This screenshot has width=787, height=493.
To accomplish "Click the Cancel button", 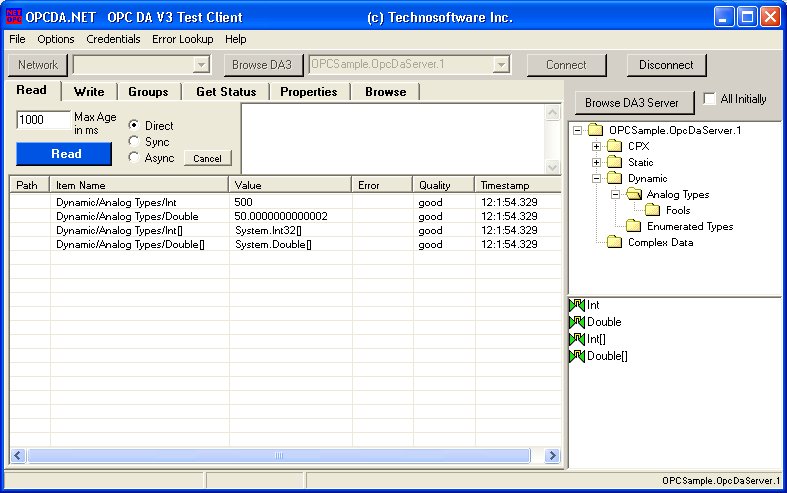I will click(207, 158).
